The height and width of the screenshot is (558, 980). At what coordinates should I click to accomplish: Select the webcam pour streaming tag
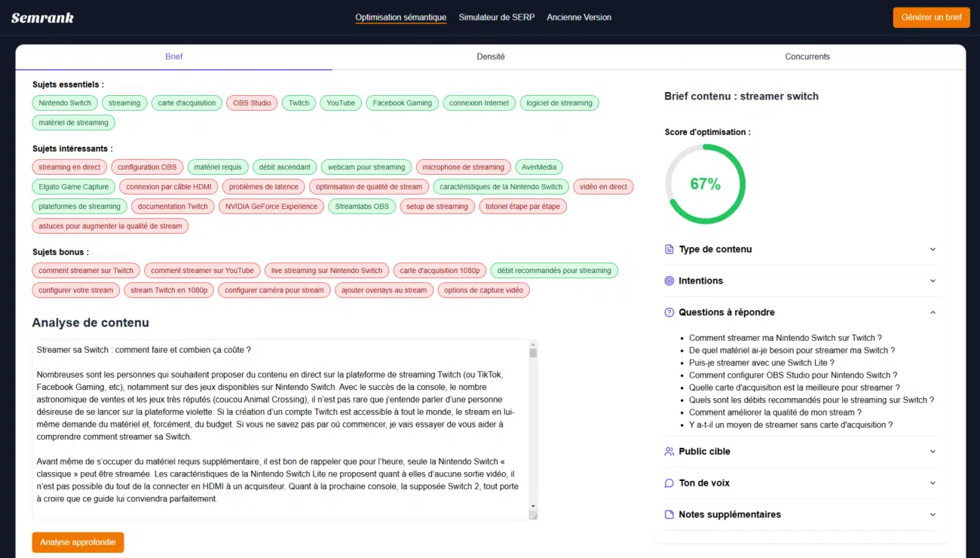pyautogui.click(x=366, y=167)
